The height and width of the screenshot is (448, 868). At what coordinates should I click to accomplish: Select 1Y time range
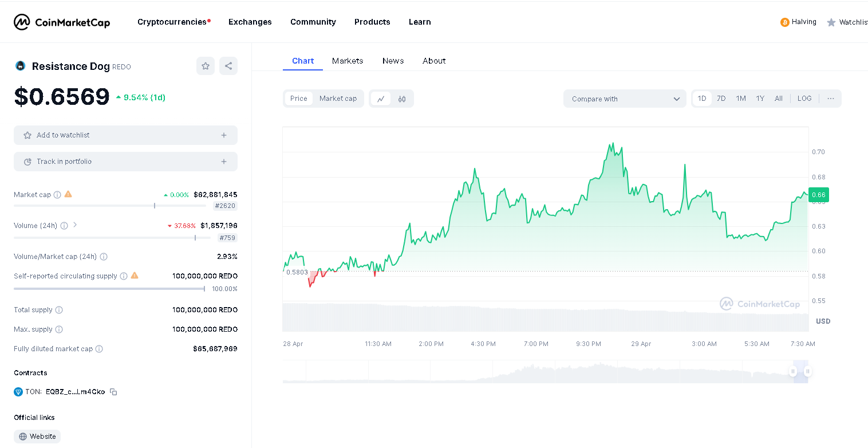click(760, 99)
